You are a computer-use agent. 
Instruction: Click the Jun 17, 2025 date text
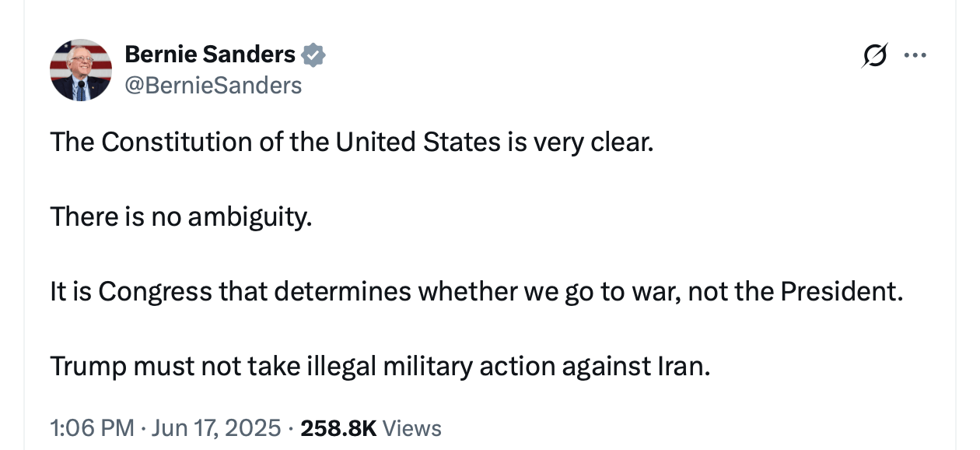click(x=216, y=427)
